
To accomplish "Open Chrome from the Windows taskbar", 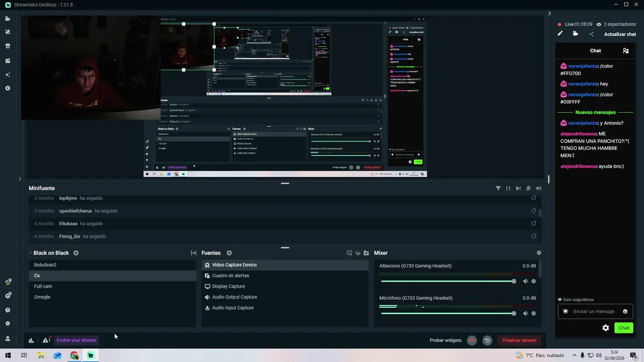I will click(x=74, y=355).
